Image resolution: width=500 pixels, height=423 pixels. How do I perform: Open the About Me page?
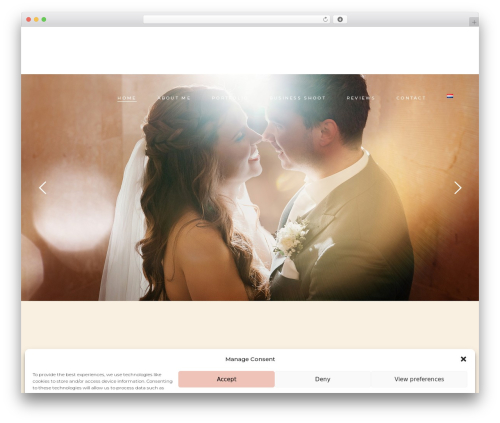click(174, 98)
